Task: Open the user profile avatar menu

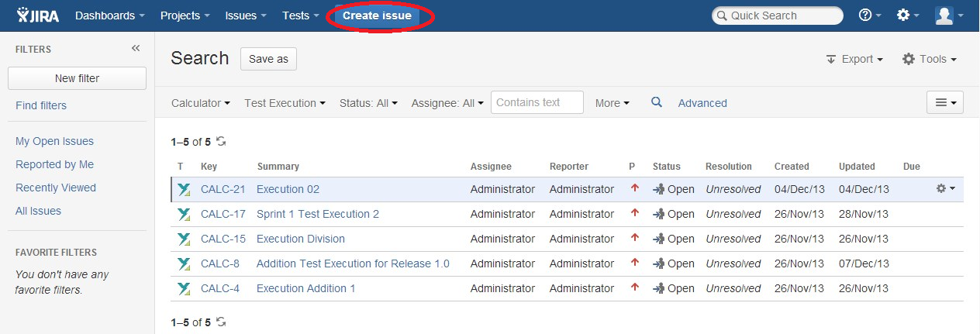Action: (949, 15)
